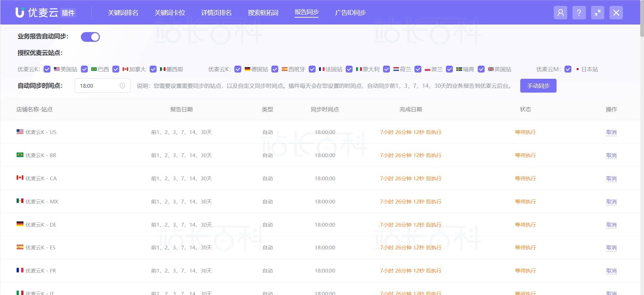Image resolution: width=644 pixels, height=295 pixels.
Task: Click the France flag in 优麦云K - FR row
Action: coord(20,270)
